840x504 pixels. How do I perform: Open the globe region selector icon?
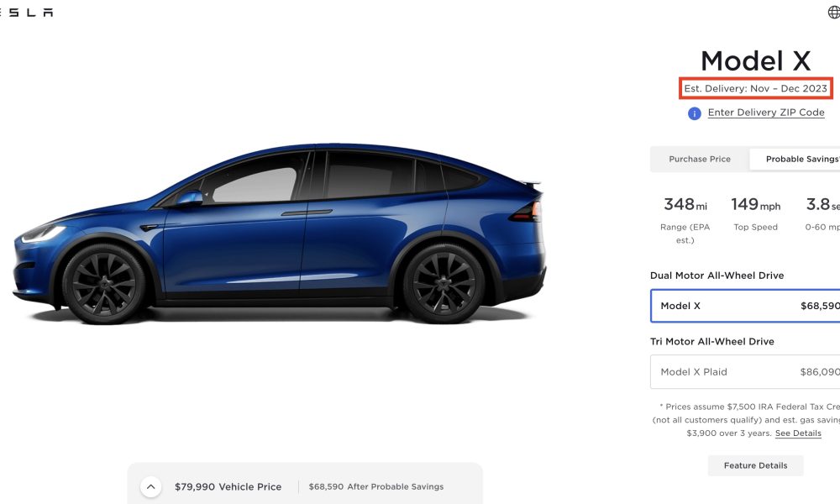point(834,12)
